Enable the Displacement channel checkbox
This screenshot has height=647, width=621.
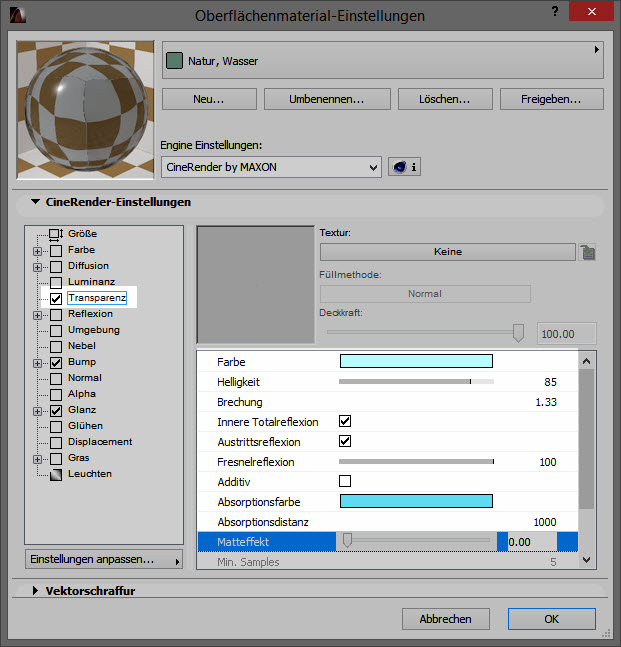pyautogui.click(x=56, y=443)
